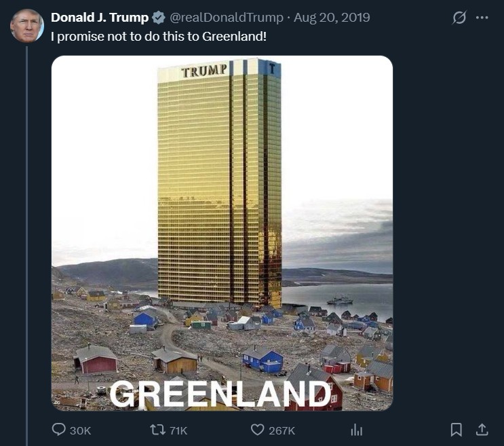This screenshot has height=446, width=504.
Task: Bookmark this tweet
Action: coord(457,430)
